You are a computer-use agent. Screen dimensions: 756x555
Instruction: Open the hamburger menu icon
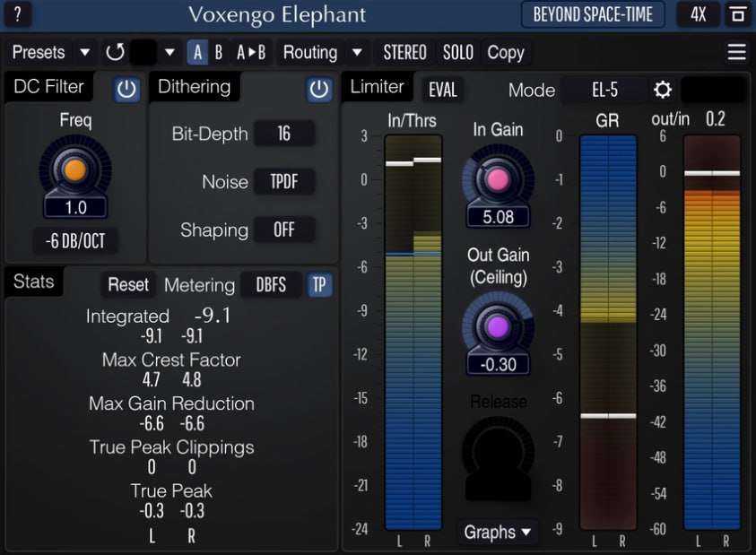(736, 52)
